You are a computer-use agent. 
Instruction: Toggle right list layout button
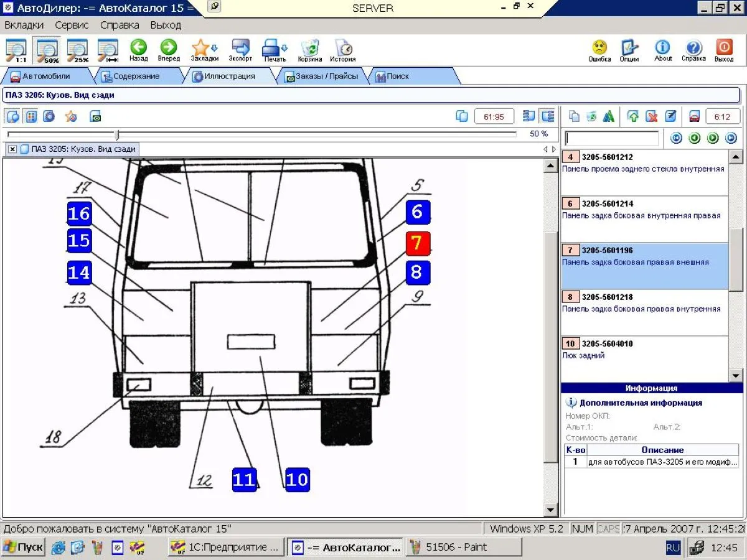click(548, 116)
